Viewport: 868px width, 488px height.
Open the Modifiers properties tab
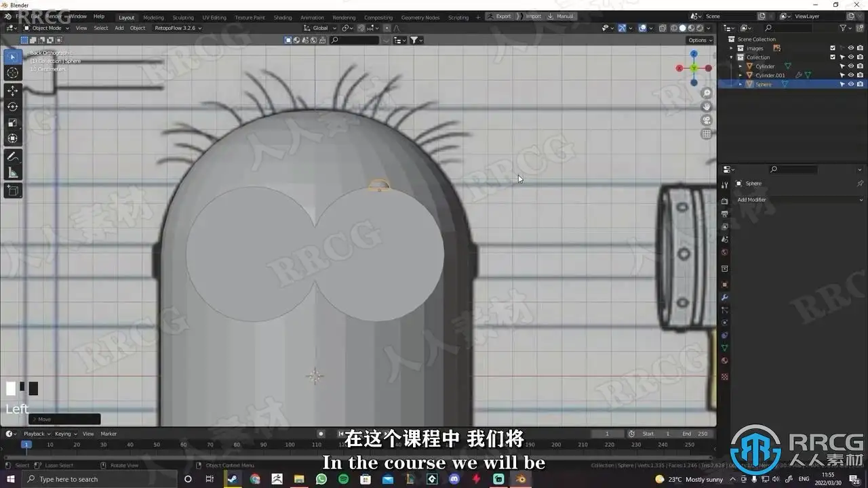724,298
